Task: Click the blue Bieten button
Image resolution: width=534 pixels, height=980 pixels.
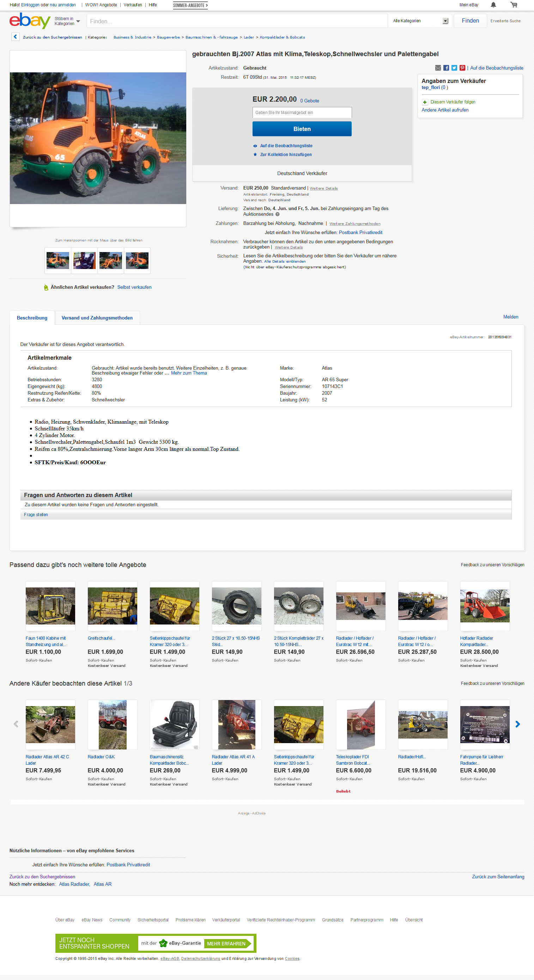Action: [302, 129]
